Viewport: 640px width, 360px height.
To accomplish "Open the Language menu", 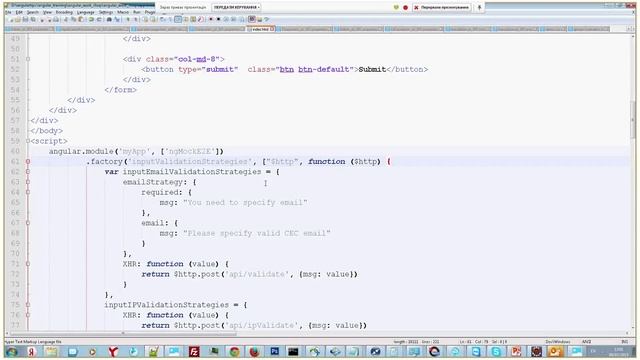I will point(86,12).
